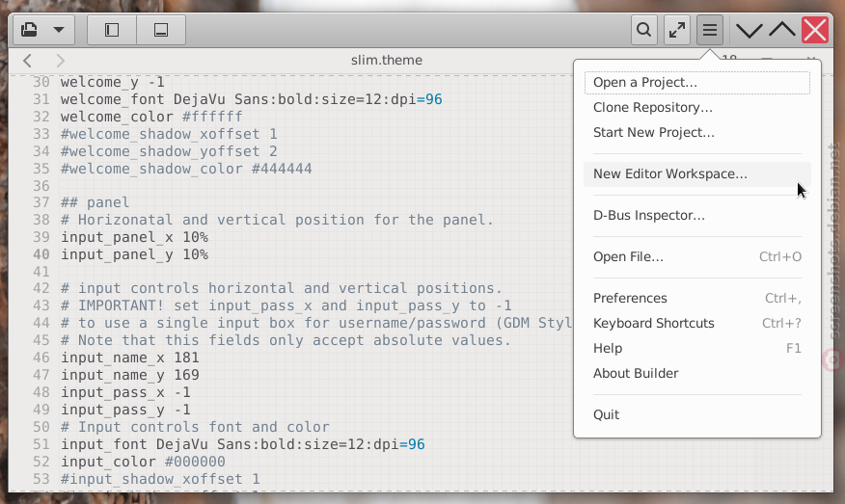This screenshot has height=504, width=845.
Task: Click the open document icon button
Action: pos(30,30)
